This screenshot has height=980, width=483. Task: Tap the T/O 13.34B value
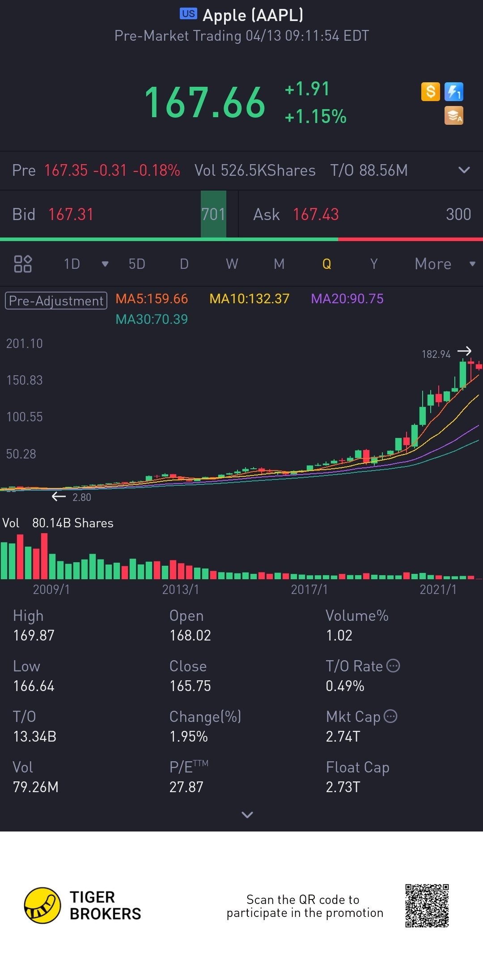(x=34, y=736)
